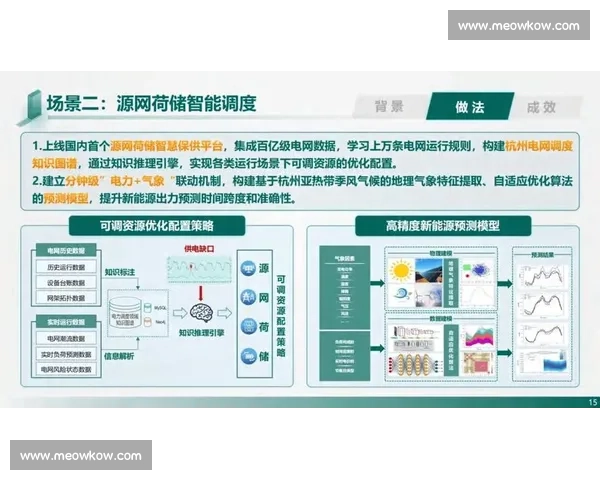Switch to the 背景 tab

pos(390,106)
